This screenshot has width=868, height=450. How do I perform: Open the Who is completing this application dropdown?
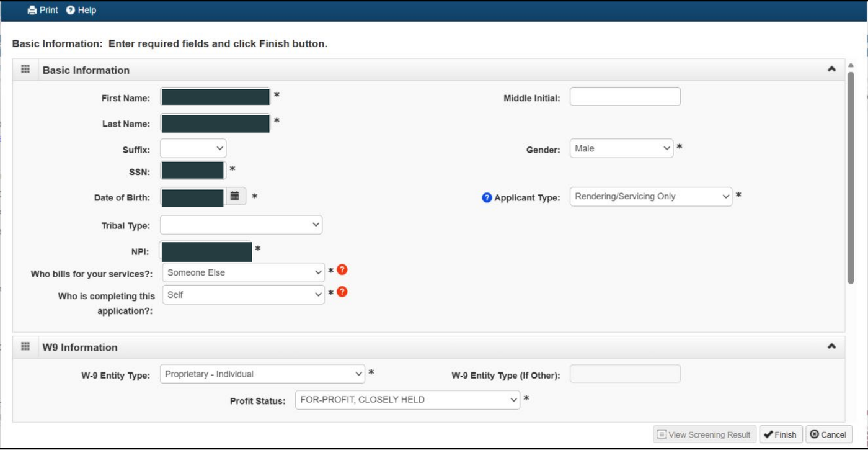tap(244, 295)
